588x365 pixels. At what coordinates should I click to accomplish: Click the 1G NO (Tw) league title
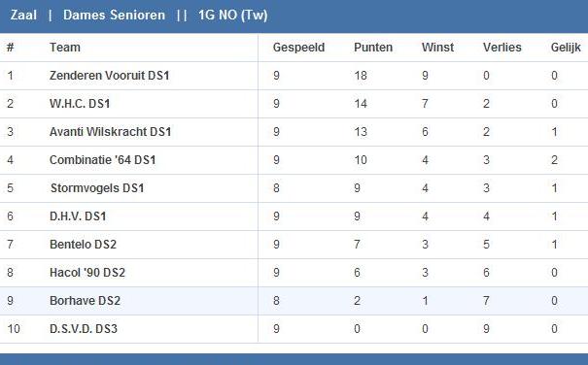pyautogui.click(x=233, y=16)
